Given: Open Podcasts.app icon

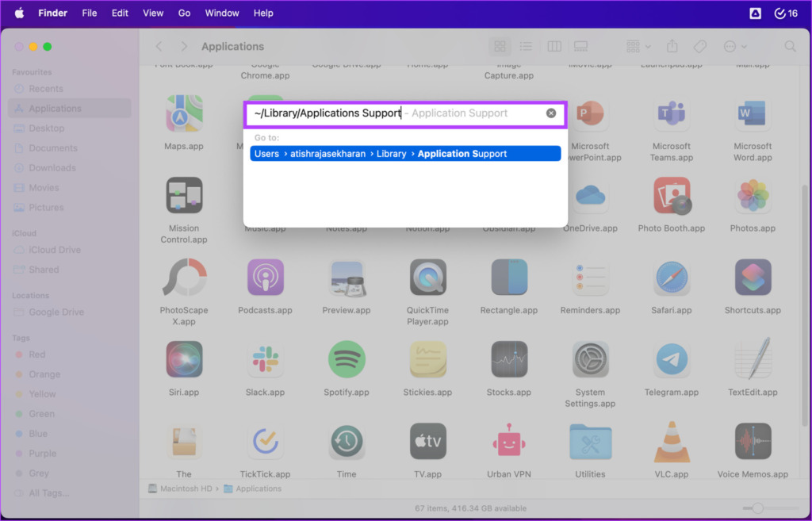Looking at the screenshot, I should [x=265, y=277].
